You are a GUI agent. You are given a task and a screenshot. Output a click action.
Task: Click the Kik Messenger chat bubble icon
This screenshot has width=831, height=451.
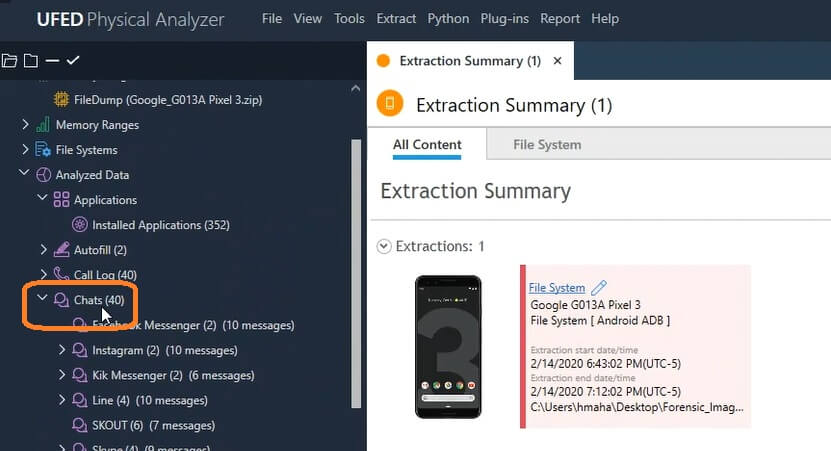click(79, 375)
